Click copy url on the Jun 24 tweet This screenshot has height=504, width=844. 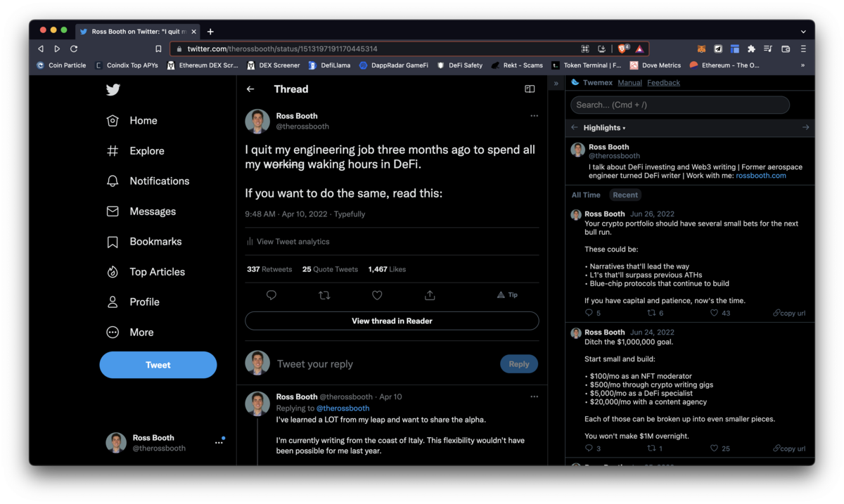789,448
